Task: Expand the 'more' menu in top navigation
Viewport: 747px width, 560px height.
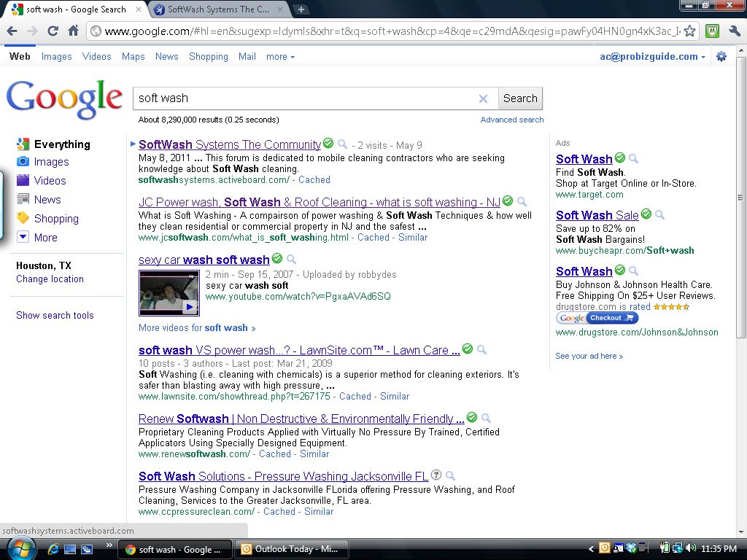Action: [x=280, y=56]
